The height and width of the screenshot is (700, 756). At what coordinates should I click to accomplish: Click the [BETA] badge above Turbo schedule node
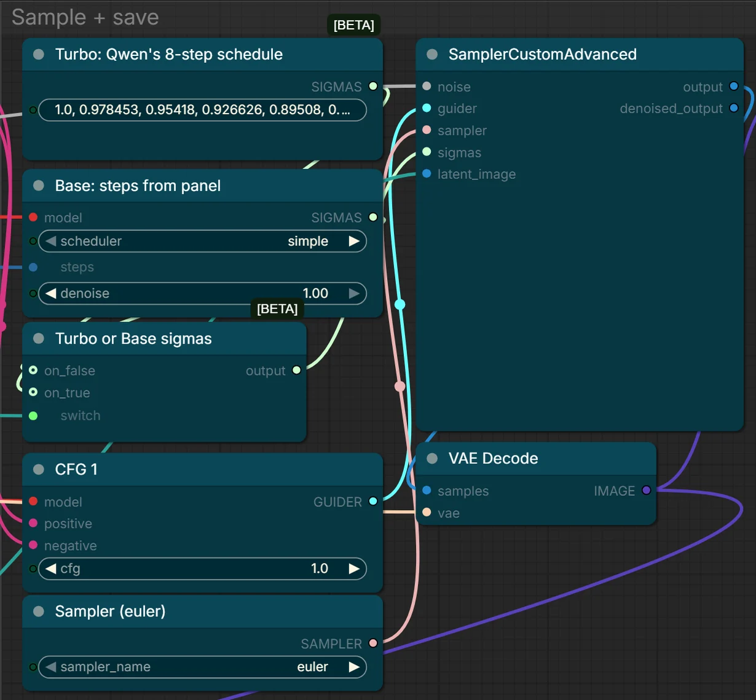pyautogui.click(x=353, y=25)
